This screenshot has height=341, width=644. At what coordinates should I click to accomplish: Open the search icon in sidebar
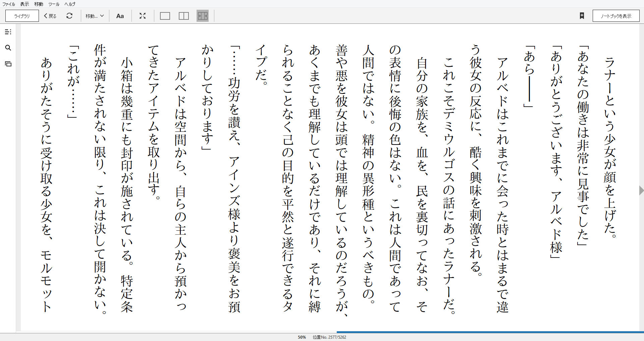click(x=8, y=48)
